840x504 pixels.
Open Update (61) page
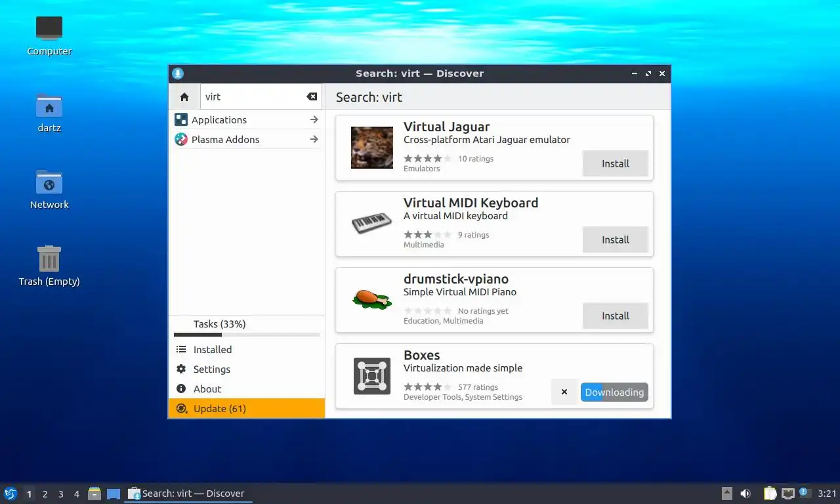(247, 408)
